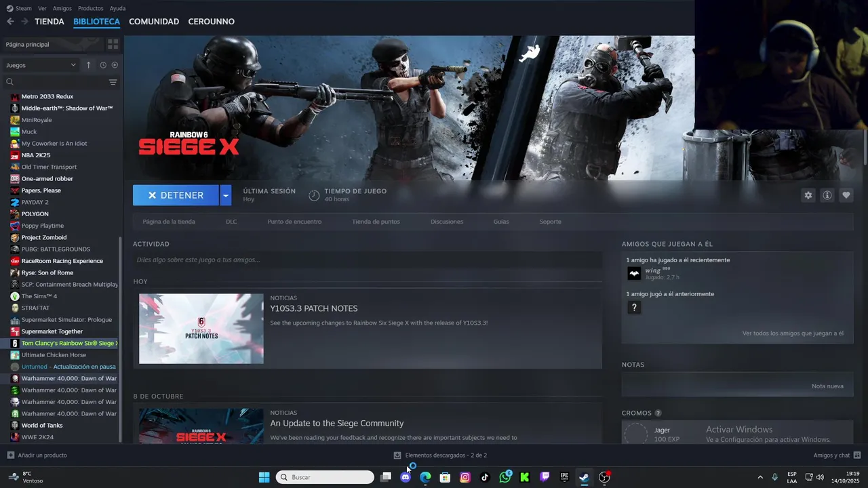868x488 pixels.
Task: Go forward with the navigation arrow
Action: (x=24, y=22)
